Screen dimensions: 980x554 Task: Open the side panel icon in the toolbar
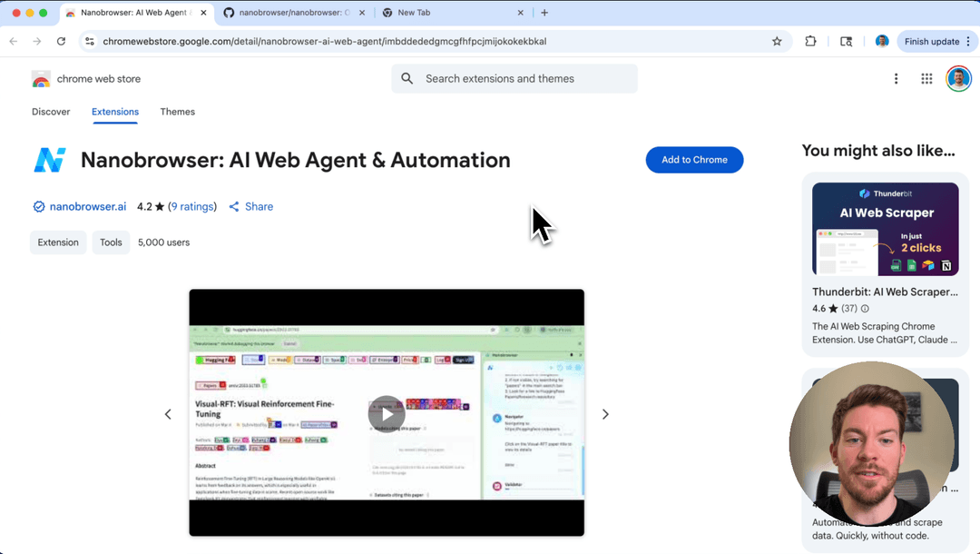[846, 41]
